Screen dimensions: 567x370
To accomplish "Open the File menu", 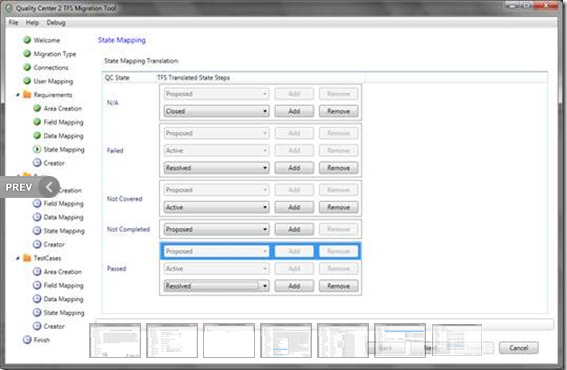I will (x=13, y=22).
